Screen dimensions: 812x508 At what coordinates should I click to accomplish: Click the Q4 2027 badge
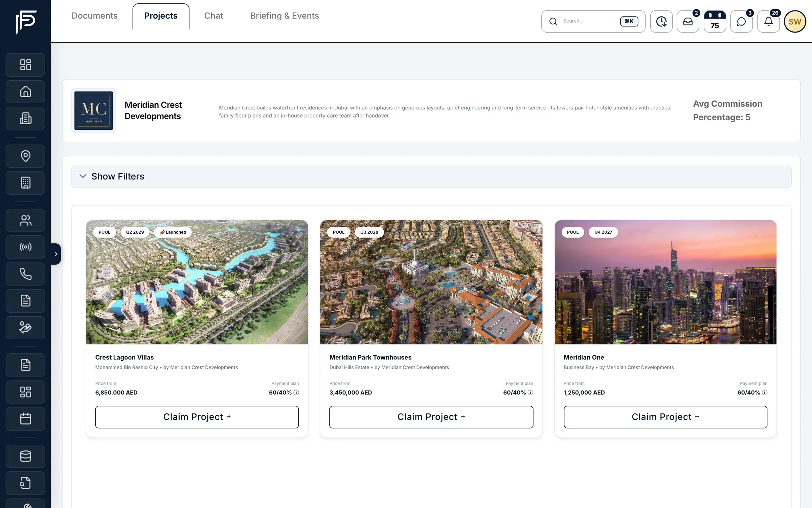click(603, 232)
